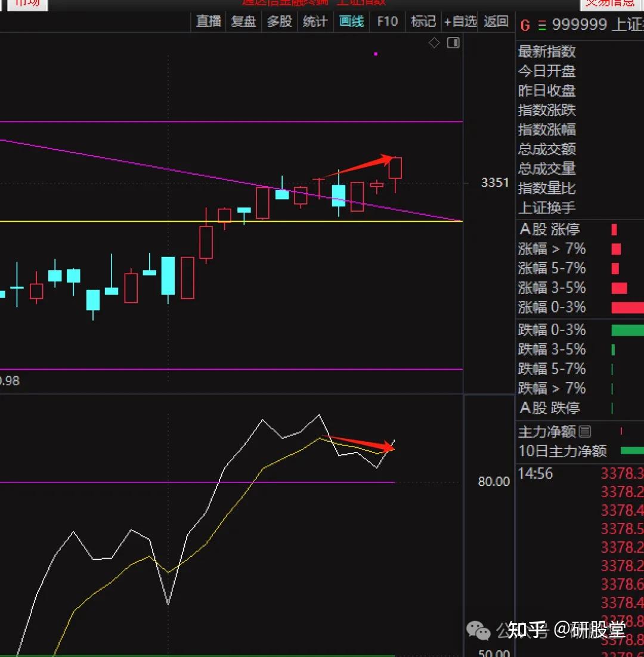Toggle the side panel layout icon

pyautogui.click(x=453, y=43)
